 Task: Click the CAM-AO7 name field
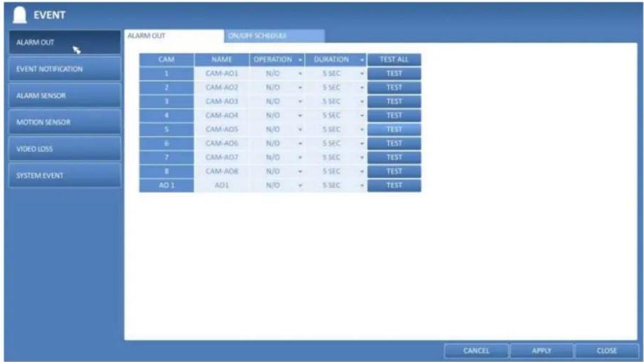(x=221, y=157)
